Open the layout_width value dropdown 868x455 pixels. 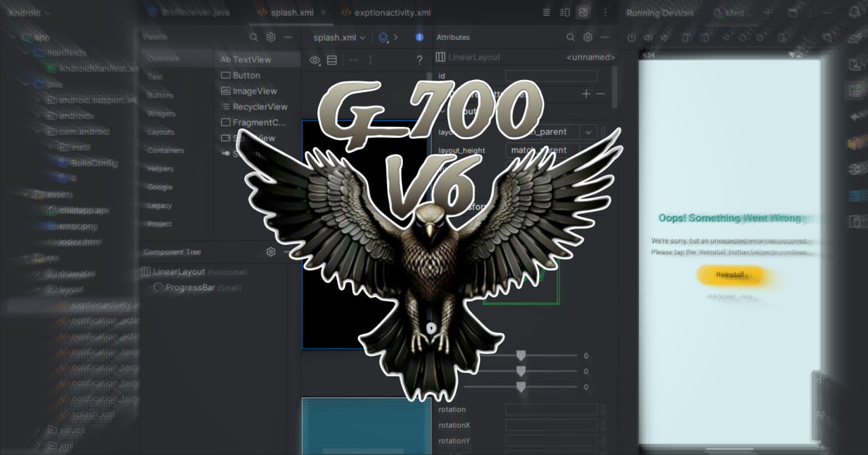pos(587,132)
